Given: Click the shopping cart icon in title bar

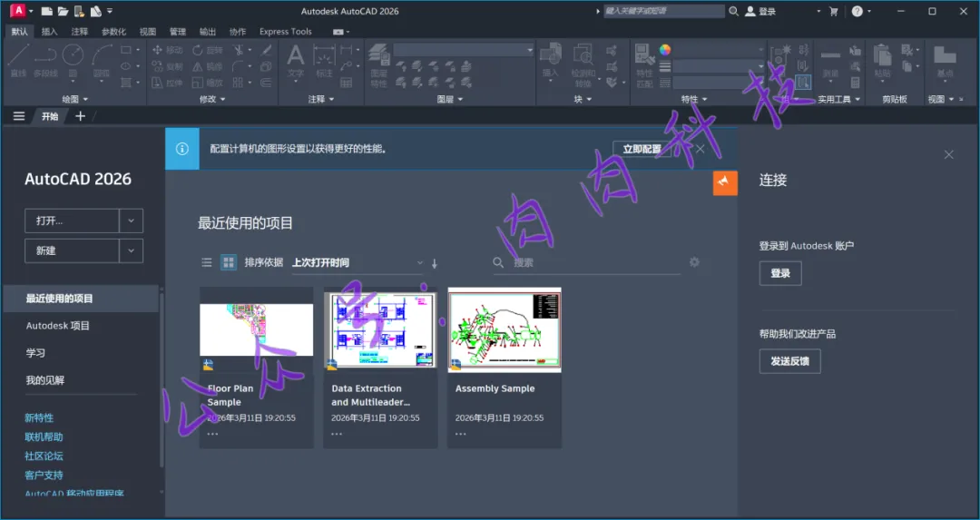Looking at the screenshot, I should (833, 11).
